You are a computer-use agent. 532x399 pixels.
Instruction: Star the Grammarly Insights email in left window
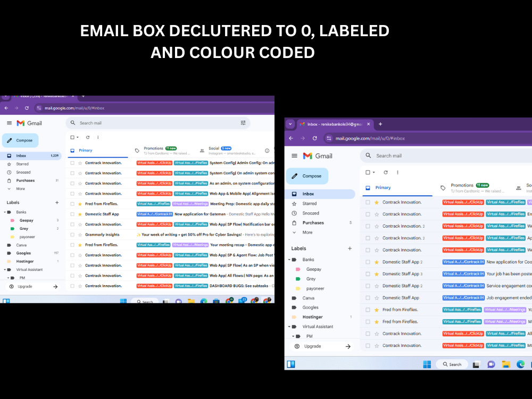[x=80, y=235]
